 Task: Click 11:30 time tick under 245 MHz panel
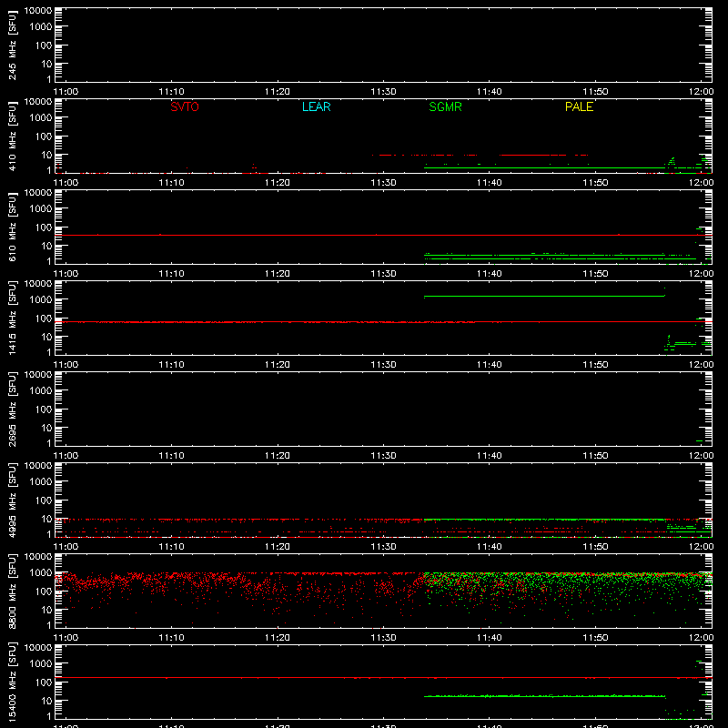(383, 92)
